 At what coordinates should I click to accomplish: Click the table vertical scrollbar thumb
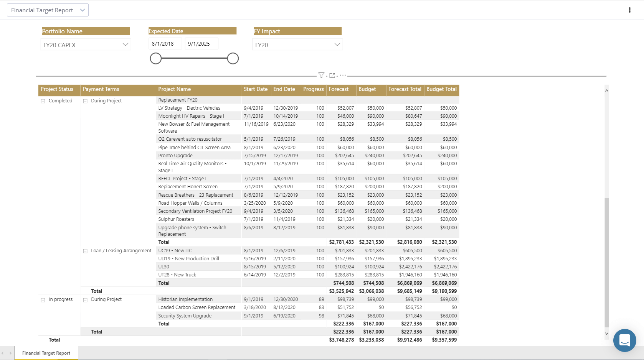point(606,263)
